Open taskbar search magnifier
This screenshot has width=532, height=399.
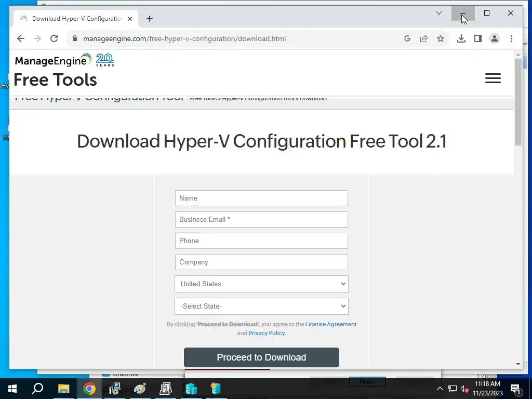pos(37,389)
